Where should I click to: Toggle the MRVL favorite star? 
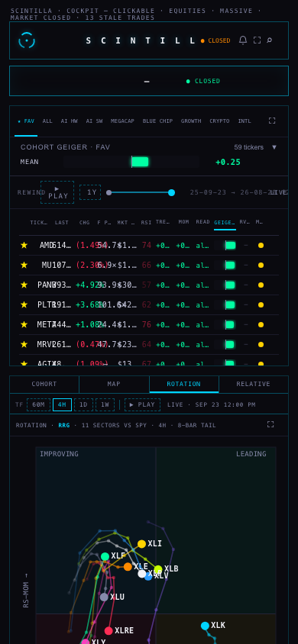point(24,344)
